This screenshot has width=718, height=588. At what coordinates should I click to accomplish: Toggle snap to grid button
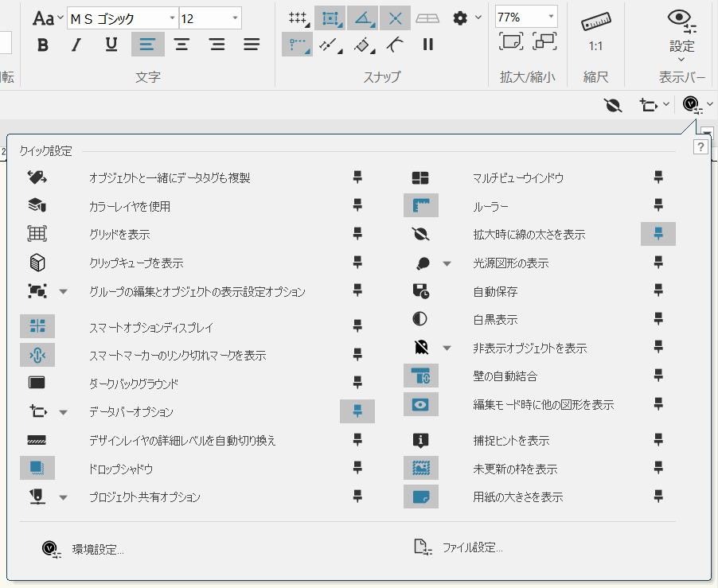(298, 18)
